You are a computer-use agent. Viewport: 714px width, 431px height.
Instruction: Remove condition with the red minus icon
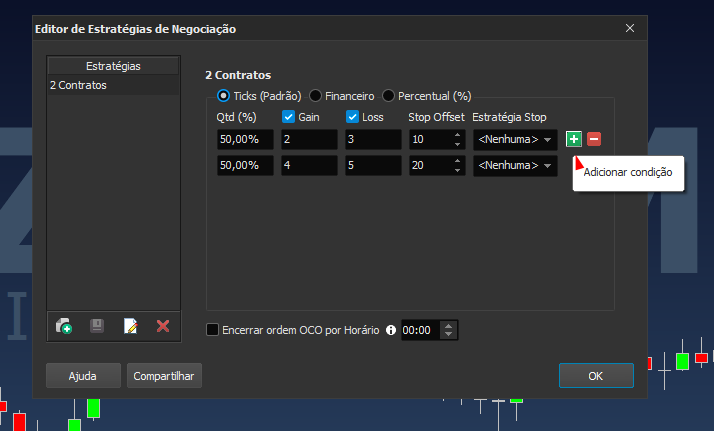coord(594,139)
